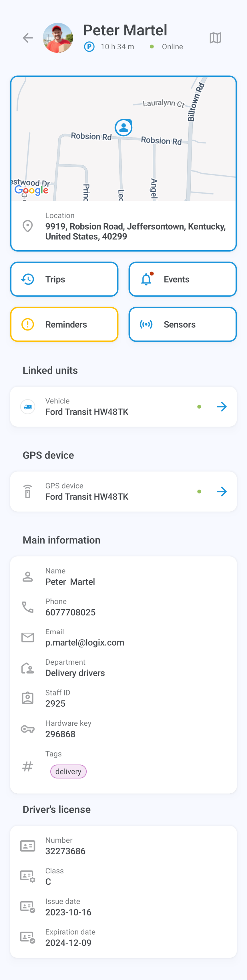
Task: Click the phone number 6077708025
Action: tap(71, 612)
